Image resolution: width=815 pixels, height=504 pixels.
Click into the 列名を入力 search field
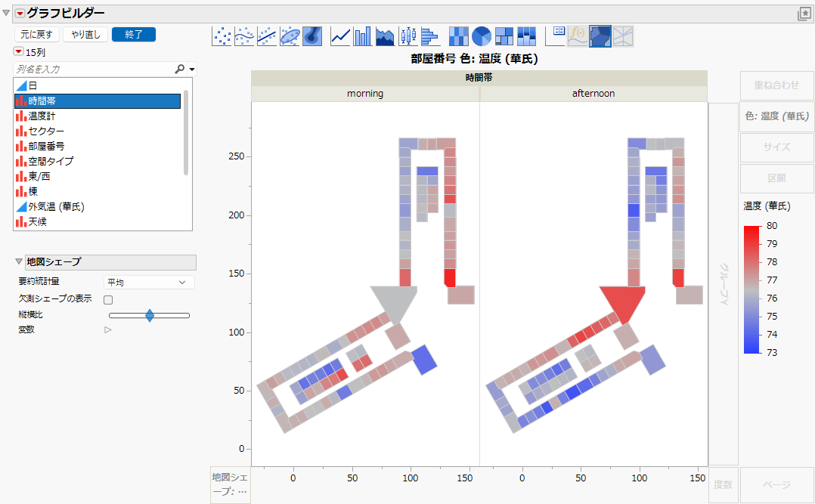[x=94, y=69]
